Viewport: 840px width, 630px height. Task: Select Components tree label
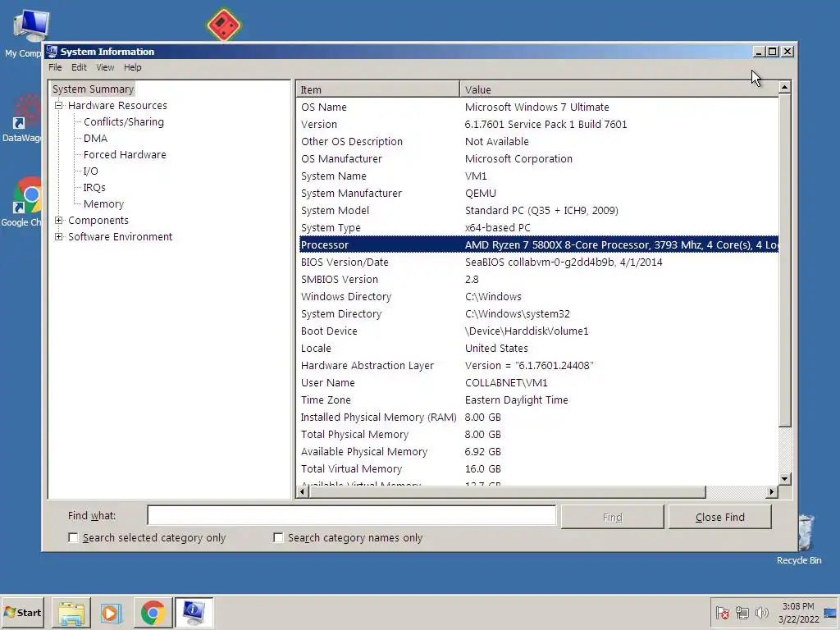98,220
